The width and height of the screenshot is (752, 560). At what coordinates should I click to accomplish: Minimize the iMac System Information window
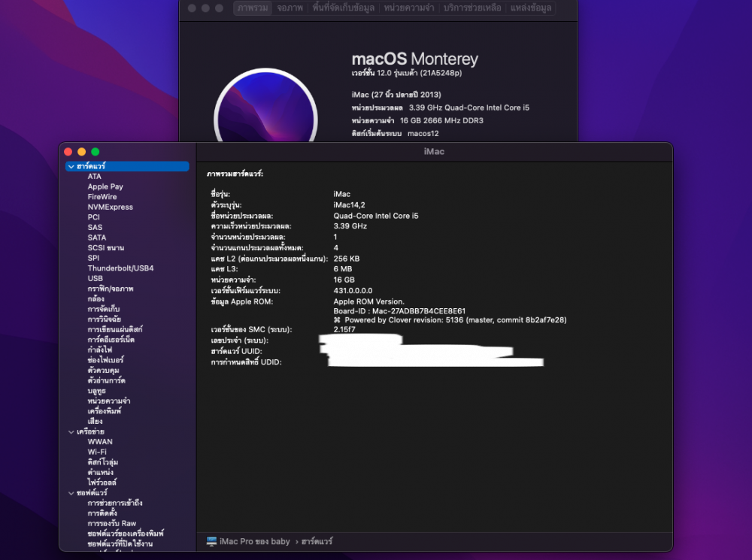coord(81,152)
